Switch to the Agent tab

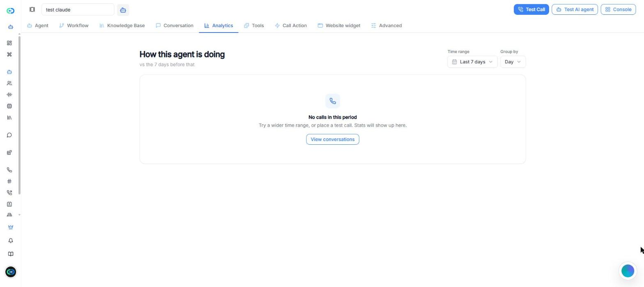click(38, 25)
